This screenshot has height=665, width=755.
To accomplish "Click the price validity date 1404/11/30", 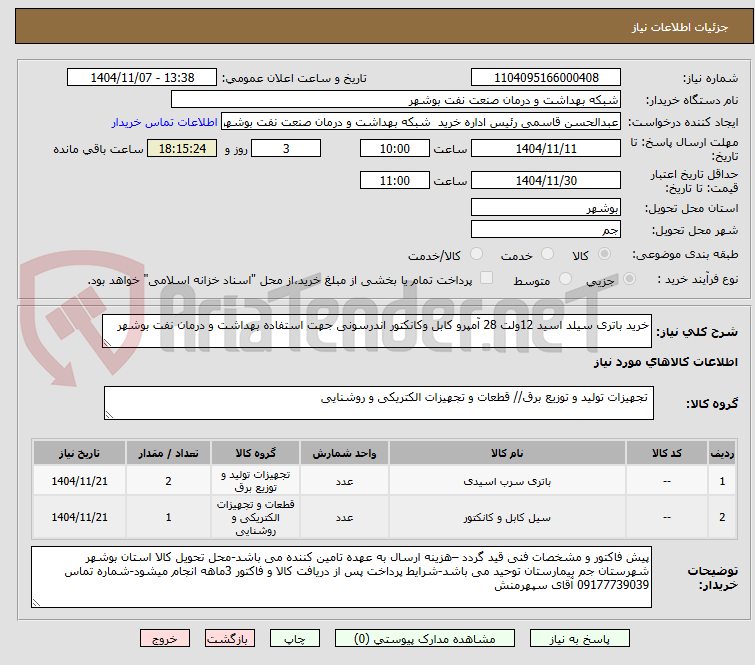I will coord(546,181).
